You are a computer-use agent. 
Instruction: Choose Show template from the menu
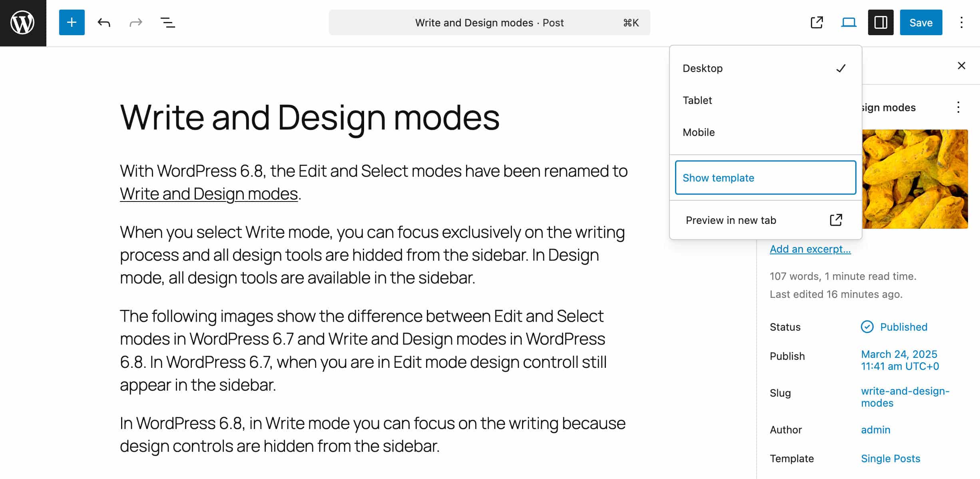(718, 178)
